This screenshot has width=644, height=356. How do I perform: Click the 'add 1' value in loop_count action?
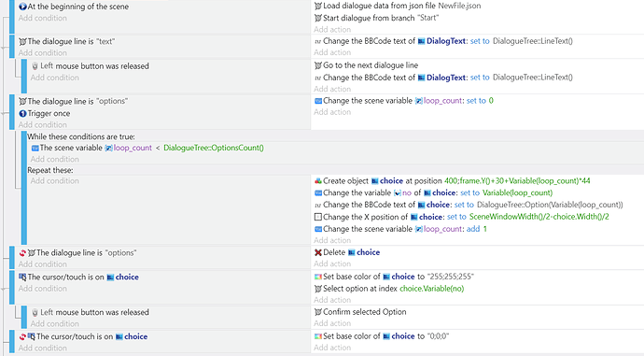pos(477,229)
